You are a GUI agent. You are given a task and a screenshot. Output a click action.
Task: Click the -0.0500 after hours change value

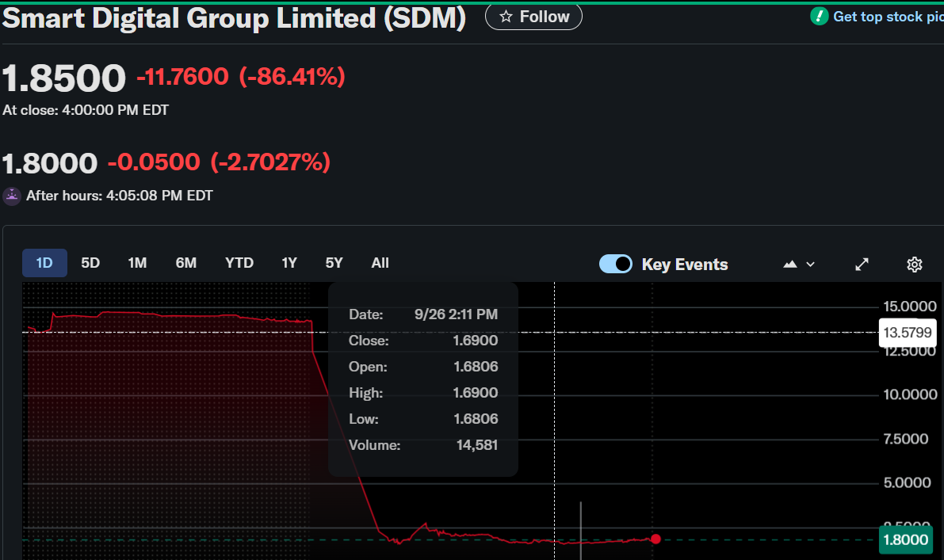pos(154,162)
